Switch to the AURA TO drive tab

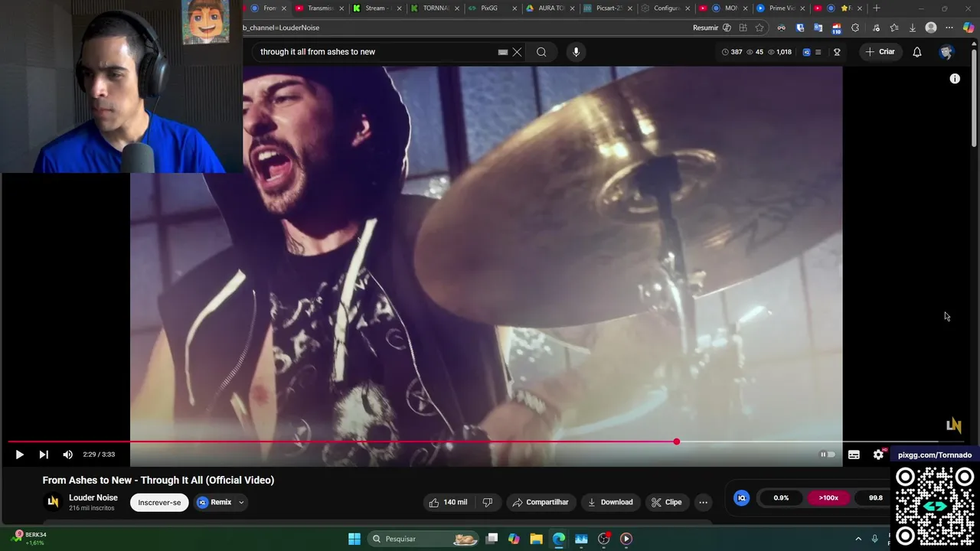[550, 8]
